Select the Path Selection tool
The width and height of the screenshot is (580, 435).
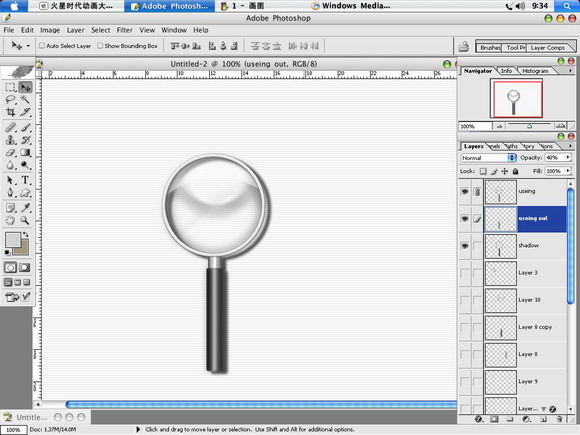click(x=10, y=180)
